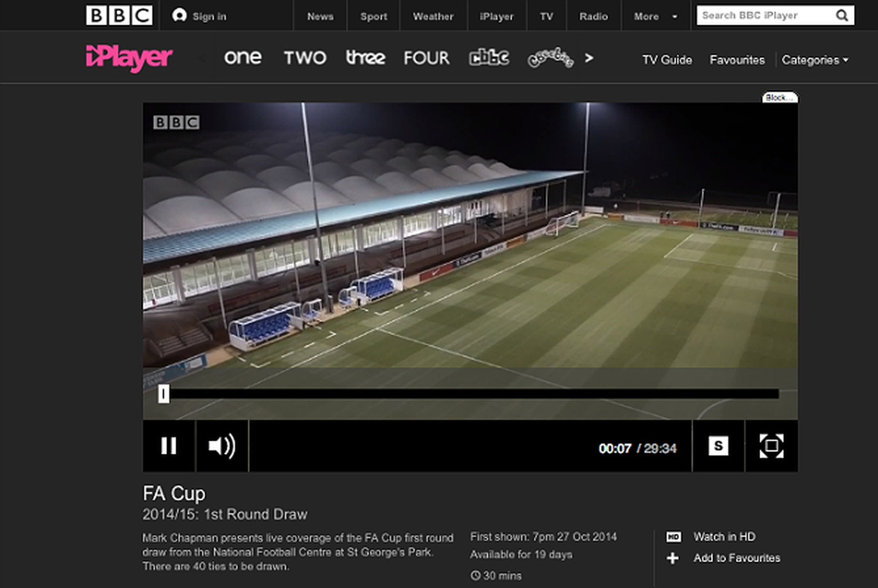The image size is (878, 588).
Task: Click the Sign in user icon
Action: 179,15
